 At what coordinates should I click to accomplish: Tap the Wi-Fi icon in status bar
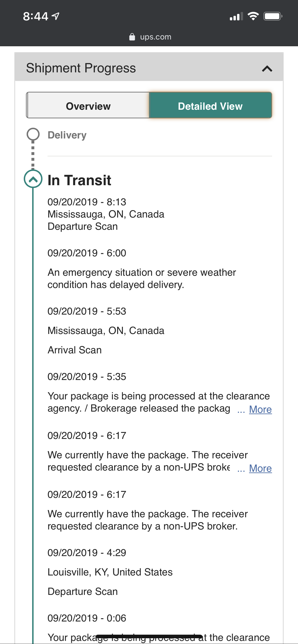click(x=253, y=16)
